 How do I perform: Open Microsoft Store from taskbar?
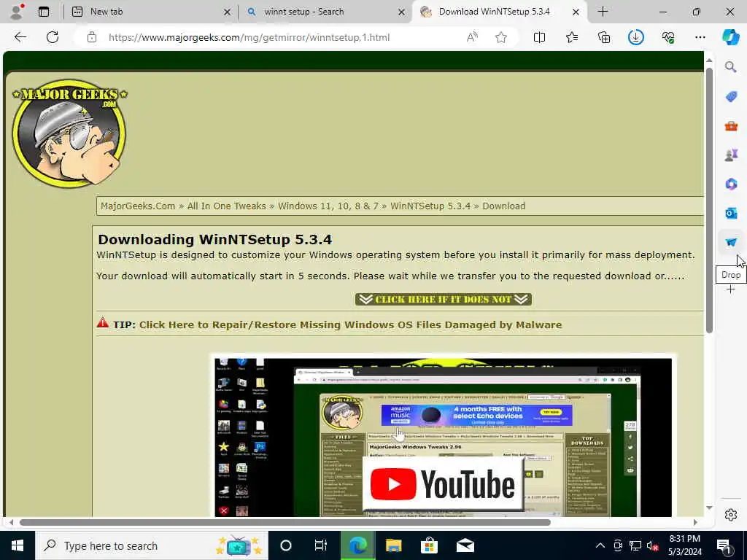[x=429, y=545]
